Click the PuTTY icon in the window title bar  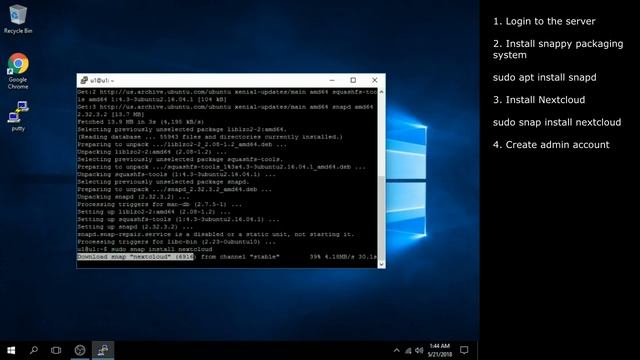click(x=84, y=80)
